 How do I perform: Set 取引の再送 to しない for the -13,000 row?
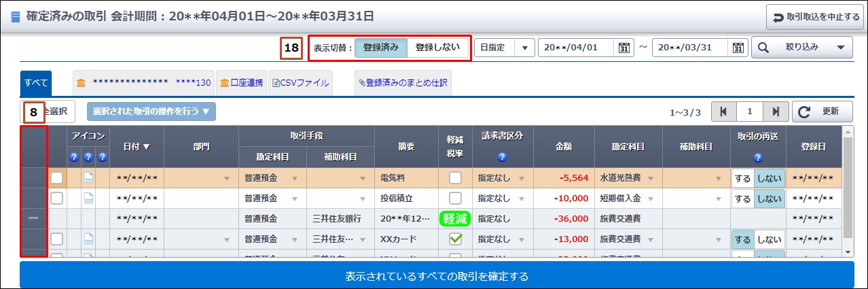coord(770,239)
